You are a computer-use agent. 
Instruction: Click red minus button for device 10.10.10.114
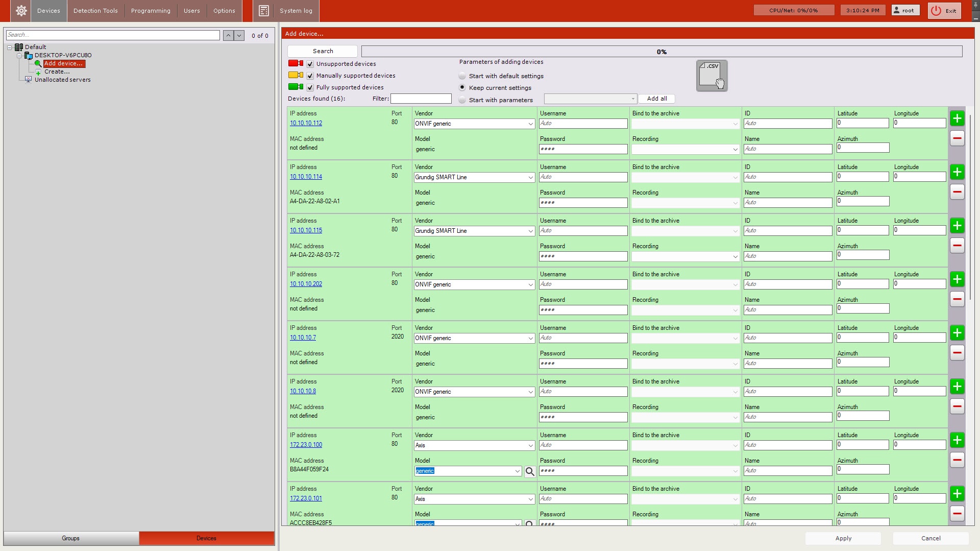pyautogui.click(x=957, y=192)
